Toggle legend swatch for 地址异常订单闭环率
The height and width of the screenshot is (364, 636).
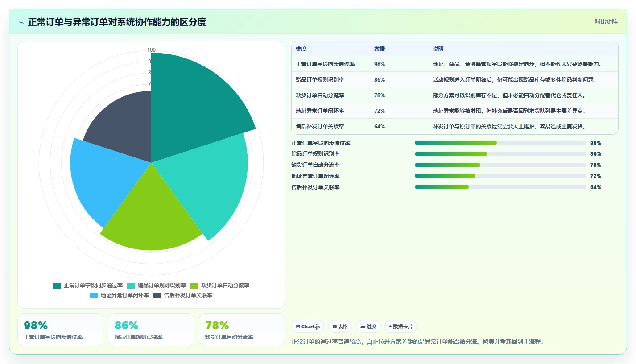tap(94, 295)
